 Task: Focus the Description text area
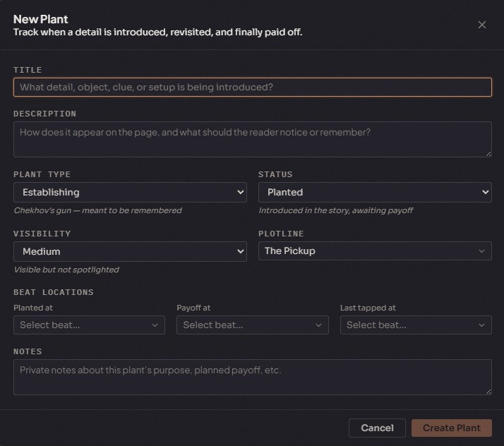[x=252, y=139]
